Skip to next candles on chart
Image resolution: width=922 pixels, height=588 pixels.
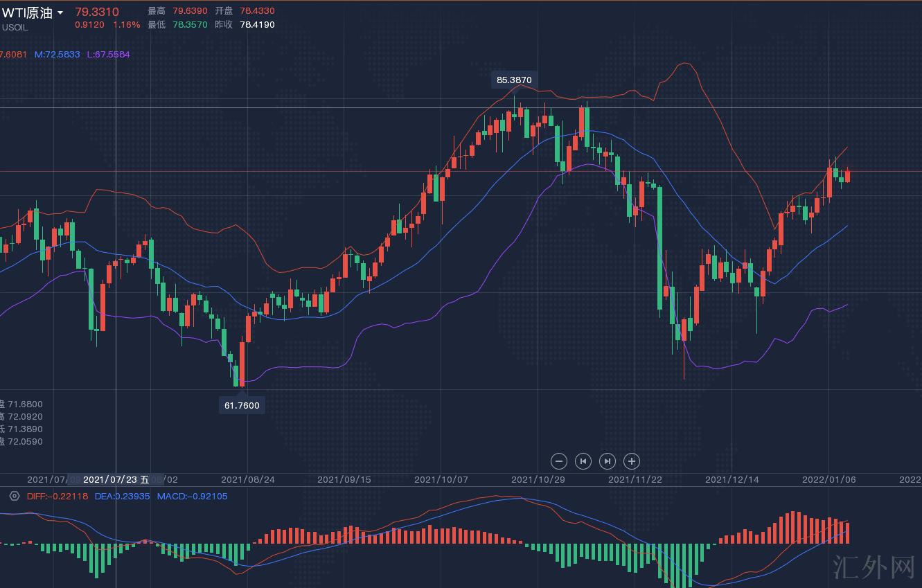pyautogui.click(x=607, y=461)
